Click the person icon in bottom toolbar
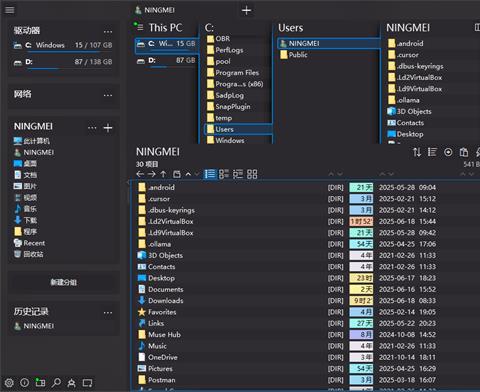The image size is (480, 392). click(x=71, y=383)
